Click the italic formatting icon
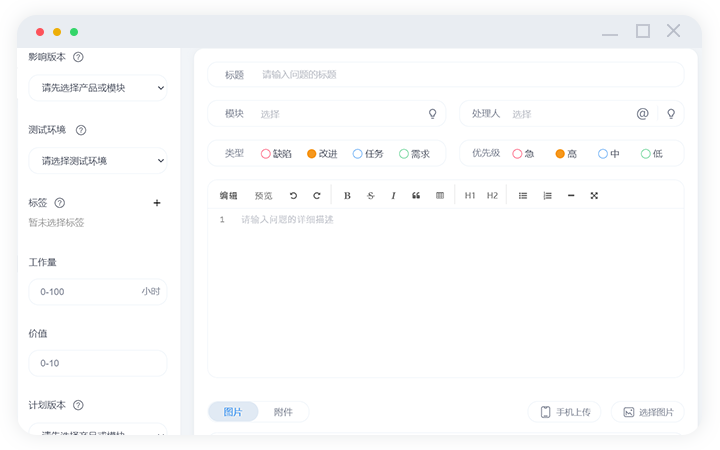The height and width of the screenshot is (450, 720). 393,195
